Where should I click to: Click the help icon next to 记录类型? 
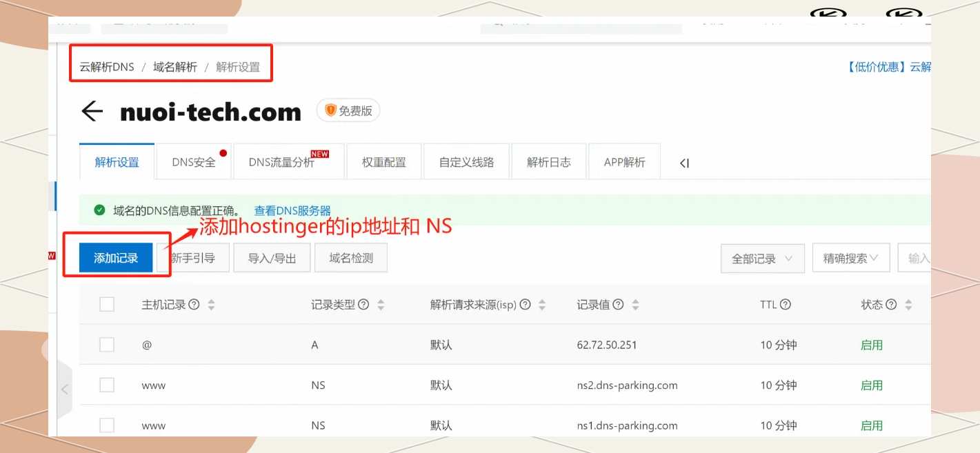click(363, 304)
